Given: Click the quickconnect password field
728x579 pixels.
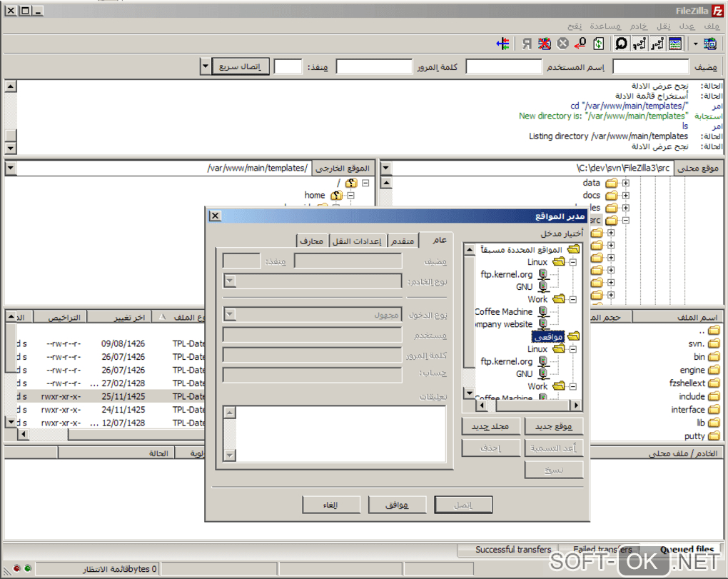Looking at the screenshot, I should click(x=374, y=67).
